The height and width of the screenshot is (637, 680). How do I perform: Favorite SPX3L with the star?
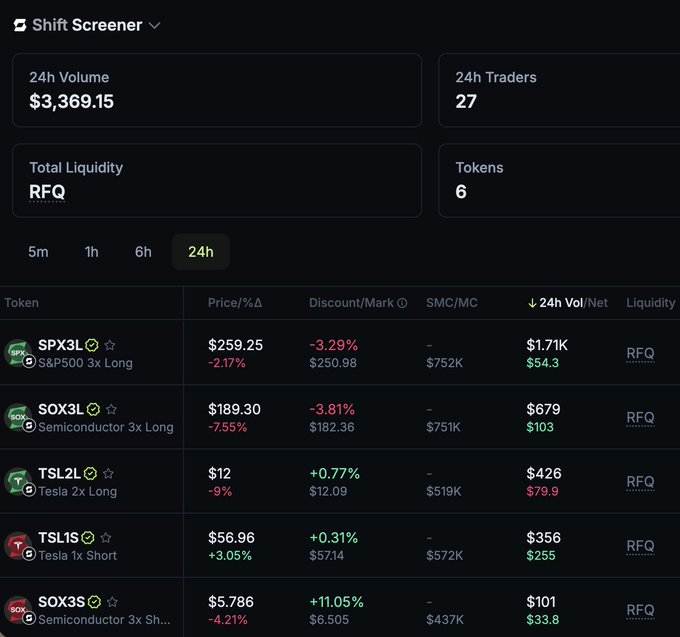110,345
